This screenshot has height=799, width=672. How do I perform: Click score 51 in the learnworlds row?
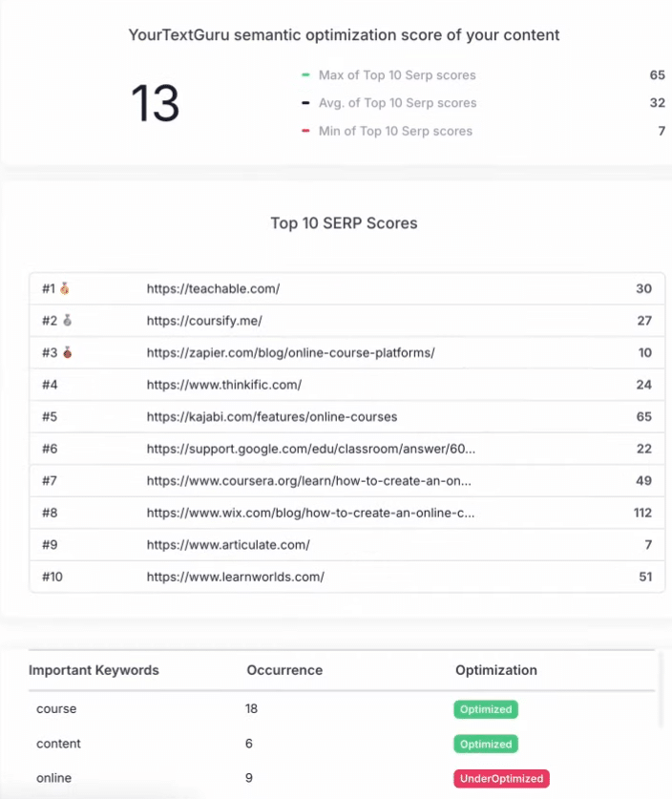click(645, 577)
